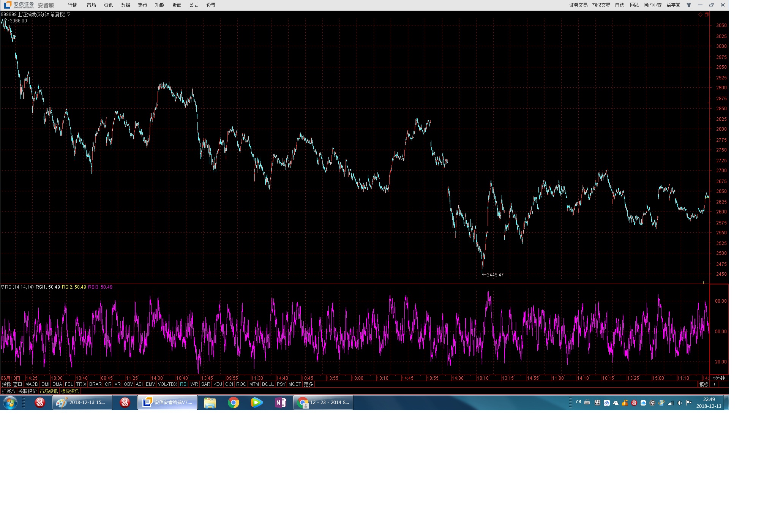Switch to 关联报价 tab
The image size is (764, 532).
(28, 391)
